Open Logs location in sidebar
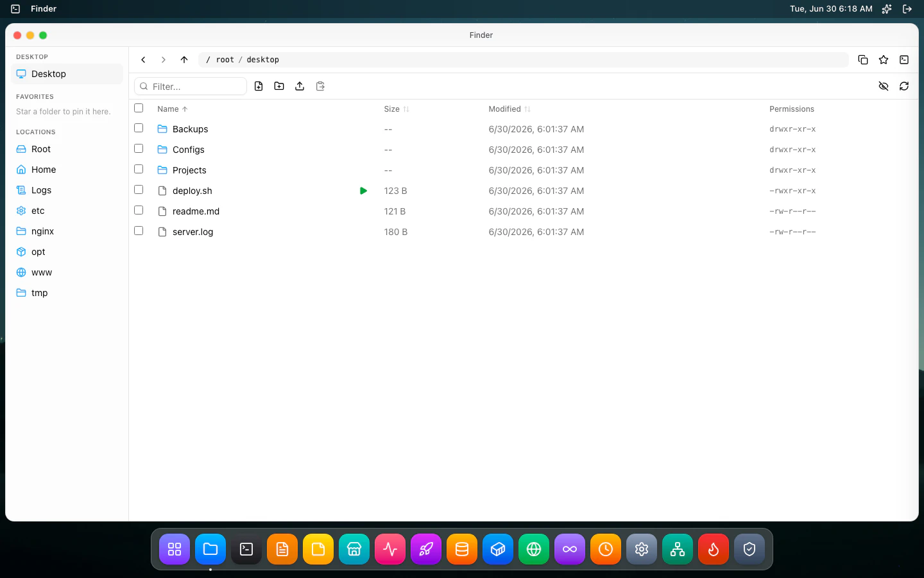 67,190
